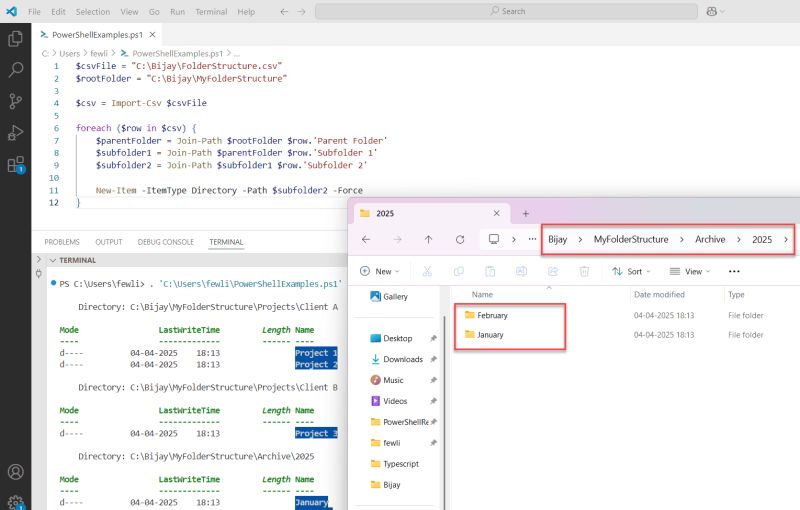
Task: Expand chevron after Bijay in address bar
Action: [x=580, y=239]
